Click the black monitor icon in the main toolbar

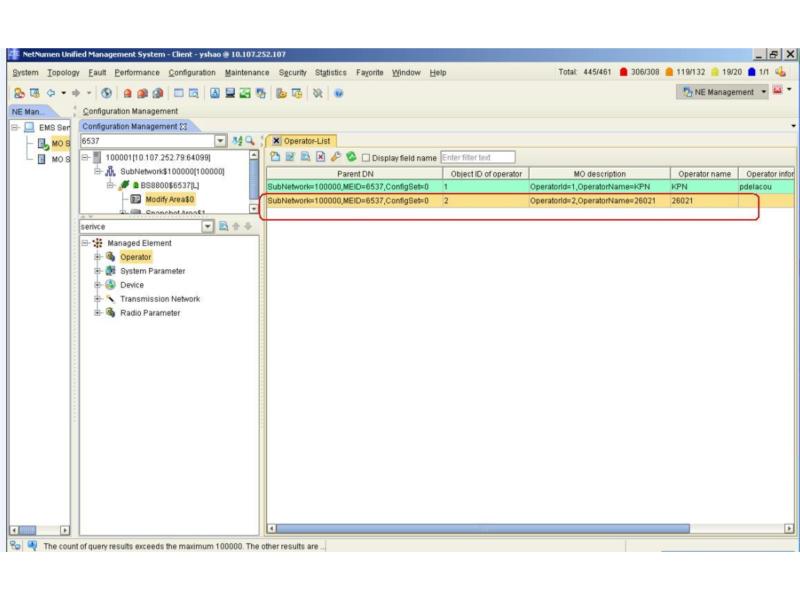(x=230, y=93)
